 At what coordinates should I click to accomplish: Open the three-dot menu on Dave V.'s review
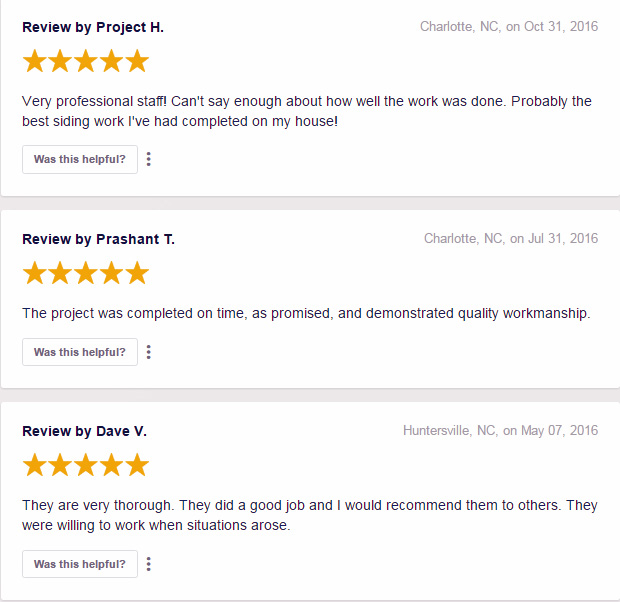(x=149, y=564)
